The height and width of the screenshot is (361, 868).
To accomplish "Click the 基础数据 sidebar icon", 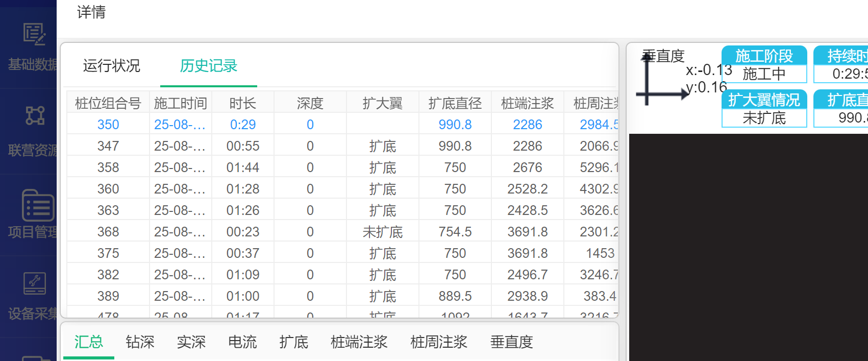I will (34, 35).
